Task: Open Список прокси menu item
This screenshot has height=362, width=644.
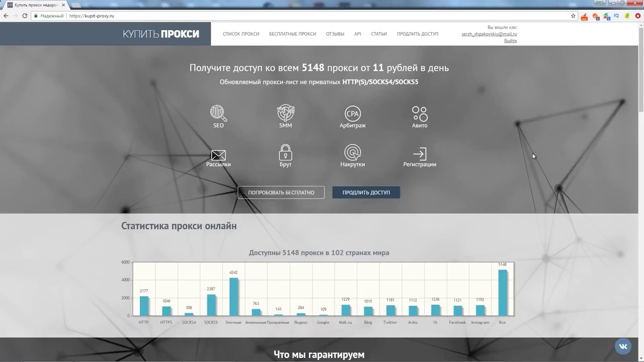Action: pos(241,34)
